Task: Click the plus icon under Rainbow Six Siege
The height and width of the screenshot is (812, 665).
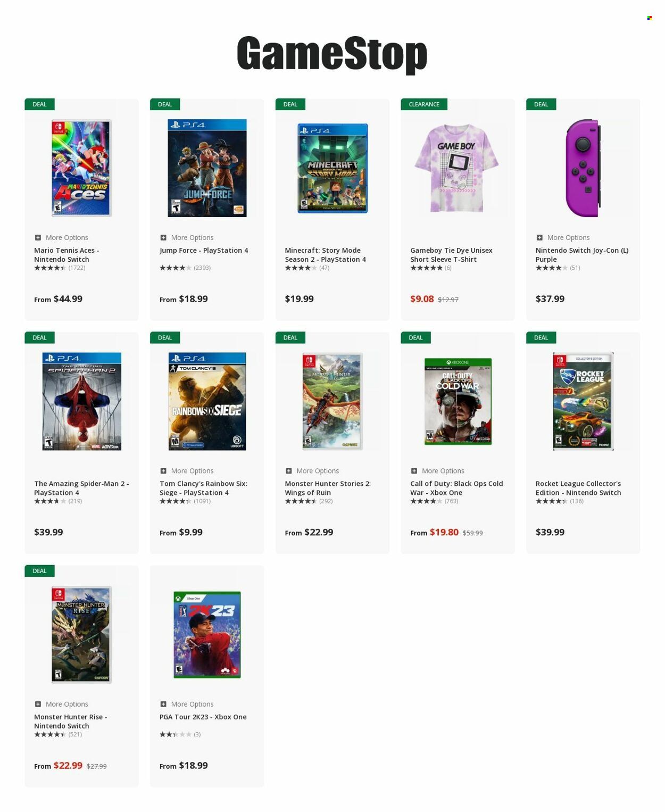Action: coord(163,471)
